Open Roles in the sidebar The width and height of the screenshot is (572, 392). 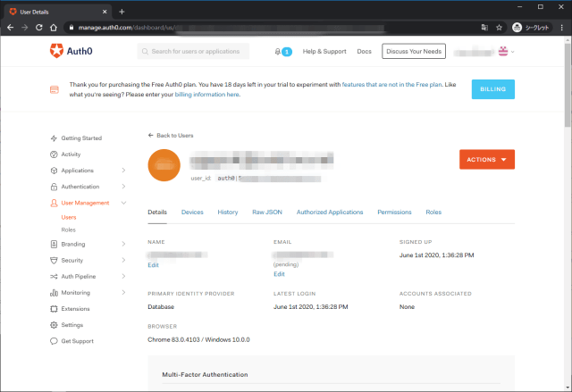pos(68,229)
